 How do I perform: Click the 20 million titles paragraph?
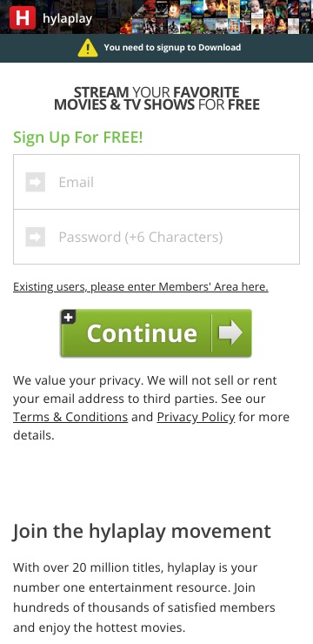(144, 598)
